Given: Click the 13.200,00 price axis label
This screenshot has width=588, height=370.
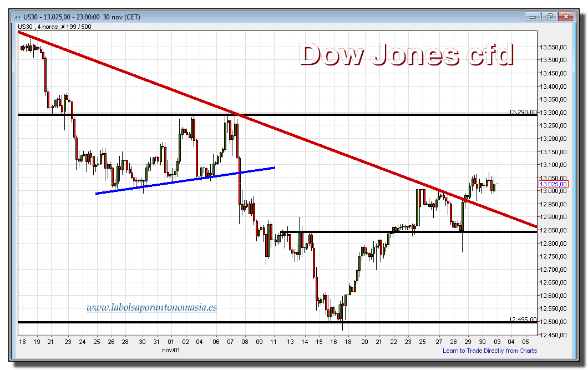Looking at the screenshot, I should pyautogui.click(x=553, y=139).
